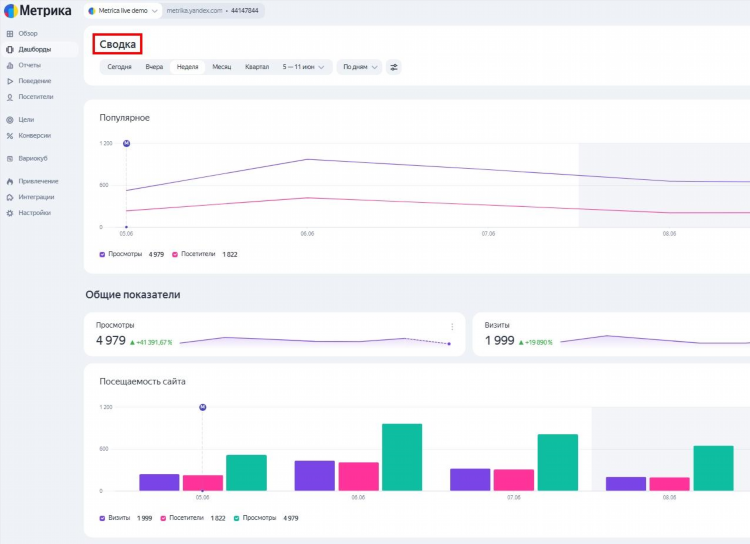Click the Привлечение flame icon

pyautogui.click(x=10, y=181)
